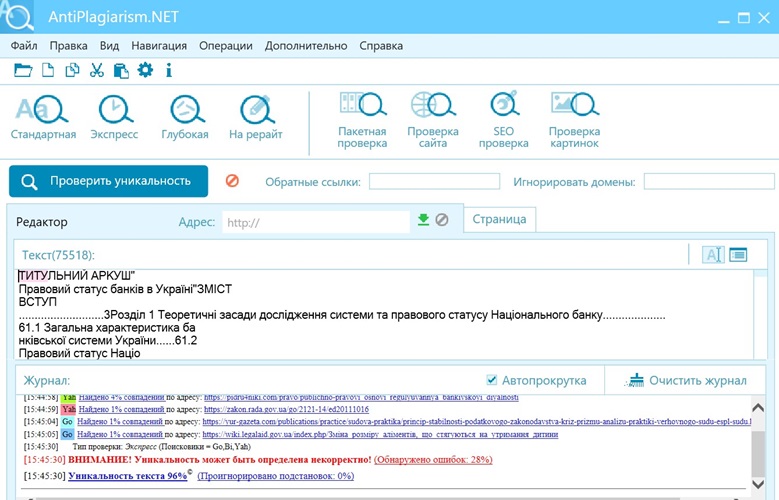Select the На рерайт check mode
779x500 pixels.
pyautogui.click(x=255, y=117)
